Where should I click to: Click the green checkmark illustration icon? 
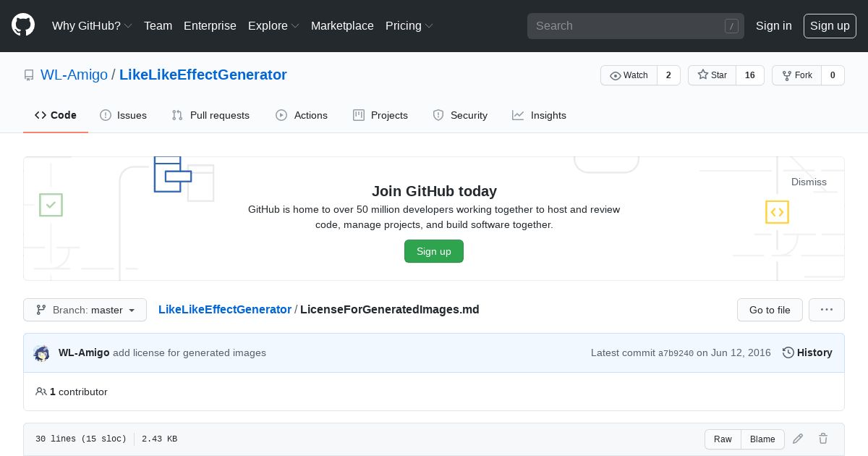pyautogui.click(x=51, y=205)
